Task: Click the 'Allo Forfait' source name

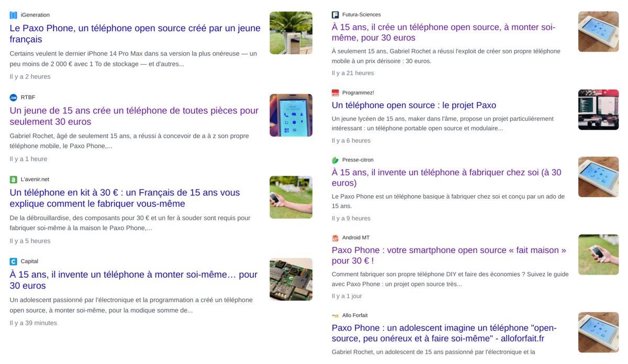Action: pyautogui.click(x=355, y=316)
